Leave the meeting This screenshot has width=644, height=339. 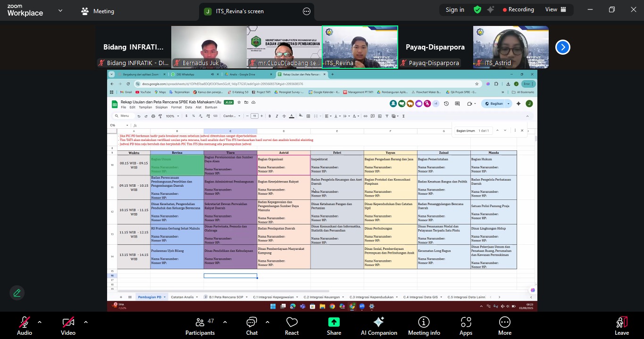pyautogui.click(x=621, y=326)
